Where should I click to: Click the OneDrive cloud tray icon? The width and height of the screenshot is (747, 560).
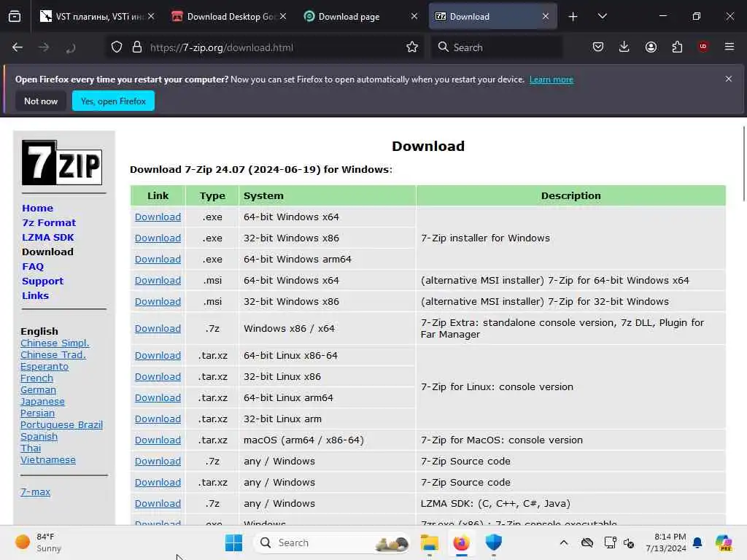coord(587,542)
